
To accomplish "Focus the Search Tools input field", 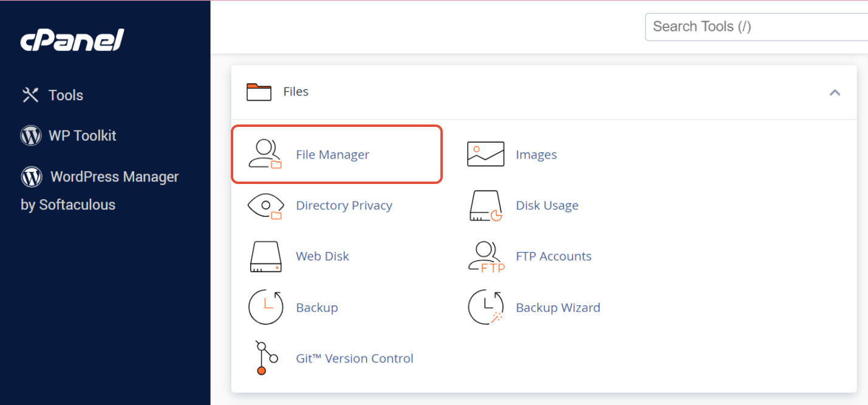I will tap(756, 27).
